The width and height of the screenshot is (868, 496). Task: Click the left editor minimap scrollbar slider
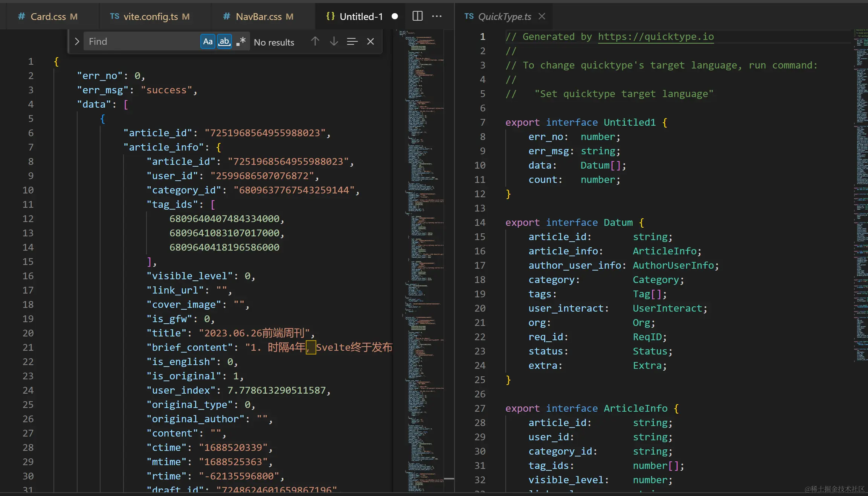point(449,478)
